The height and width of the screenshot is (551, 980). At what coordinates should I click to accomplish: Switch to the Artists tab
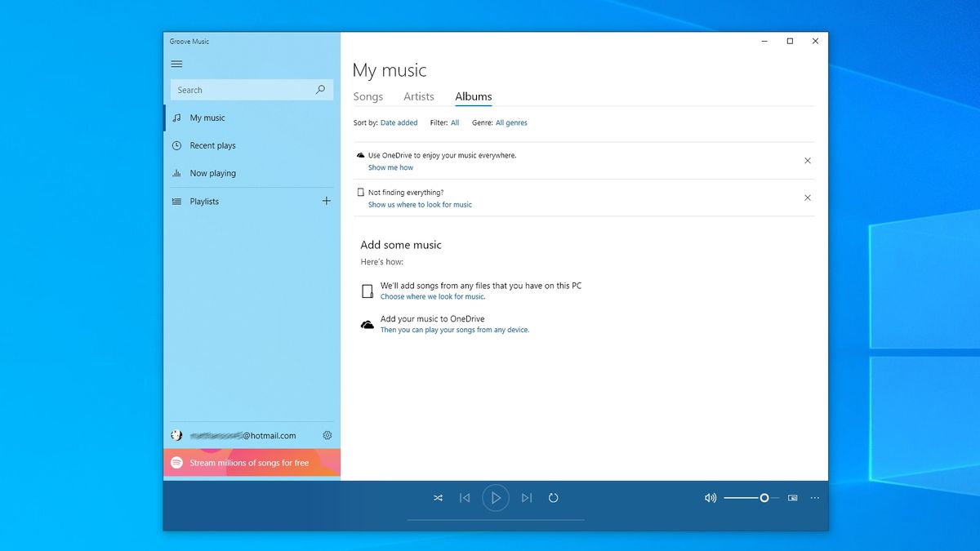[418, 96]
